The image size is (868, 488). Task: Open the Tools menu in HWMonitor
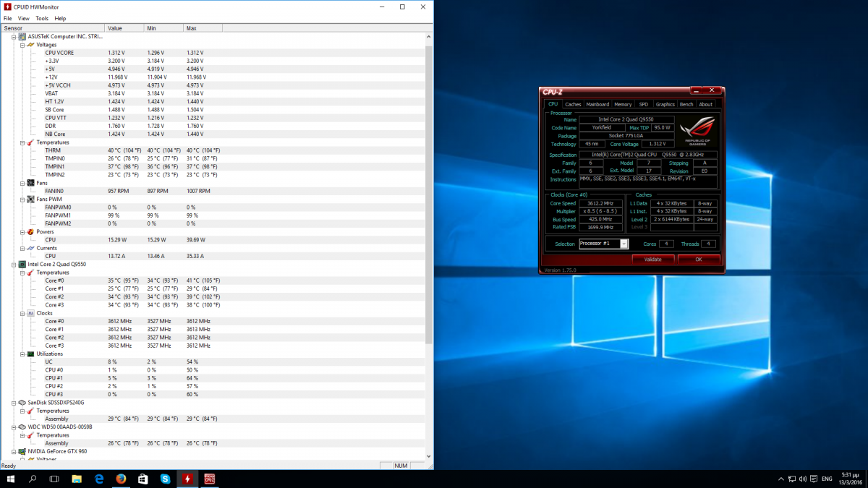[42, 18]
